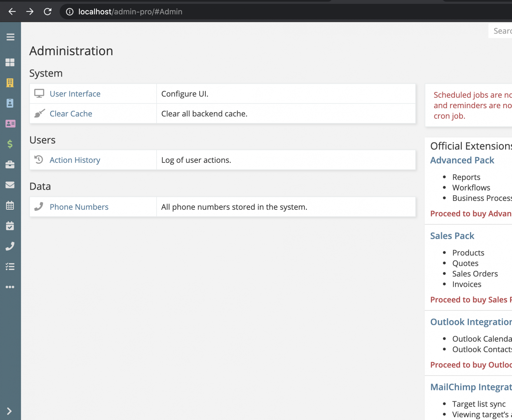This screenshot has height=420, width=512.
Task: Click the Products bullet under Sales Pack
Action: 468,253
